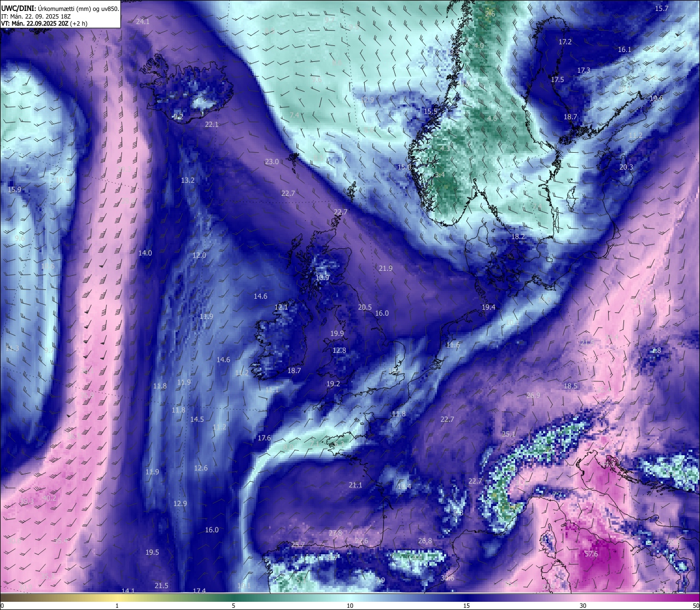Click the 19.5 value label
700x610 pixels.
coord(152,553)
